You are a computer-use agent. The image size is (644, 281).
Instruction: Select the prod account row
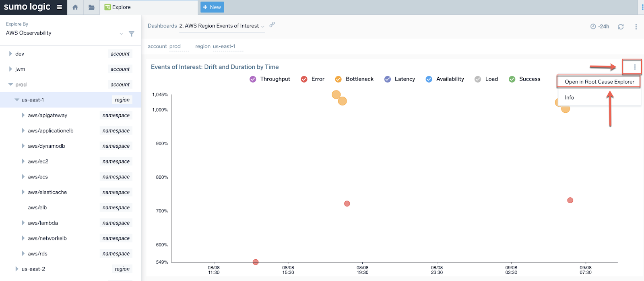pyautogui.click(x=70, y=85)
